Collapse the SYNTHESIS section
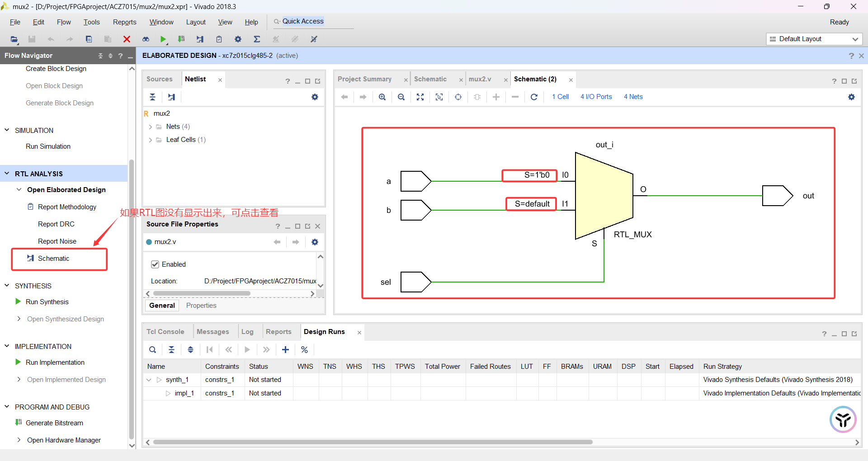 [x=7, y=286]
